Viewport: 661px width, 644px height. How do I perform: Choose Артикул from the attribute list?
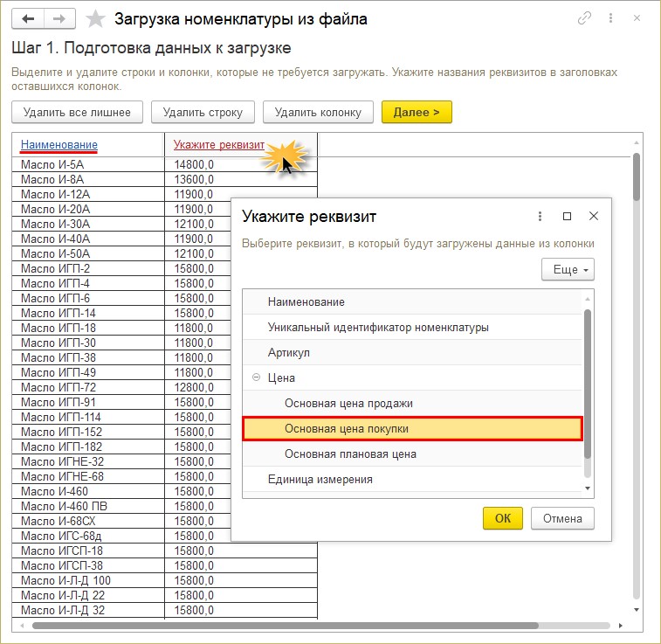click(x=289, y=352)
